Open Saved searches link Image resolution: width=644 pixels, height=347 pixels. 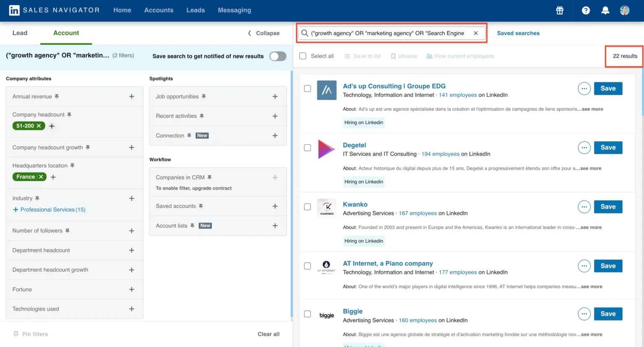(518, 33)
